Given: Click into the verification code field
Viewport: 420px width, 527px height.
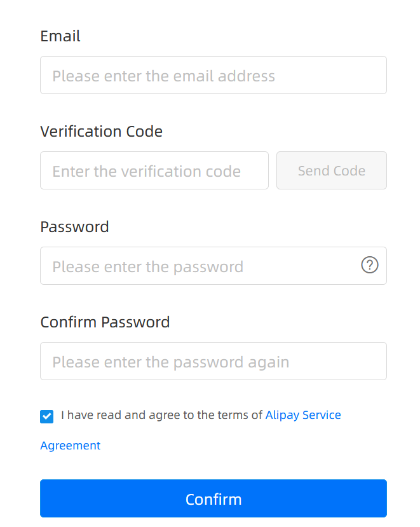Looking at the screenshot, I should pos(154,170).
